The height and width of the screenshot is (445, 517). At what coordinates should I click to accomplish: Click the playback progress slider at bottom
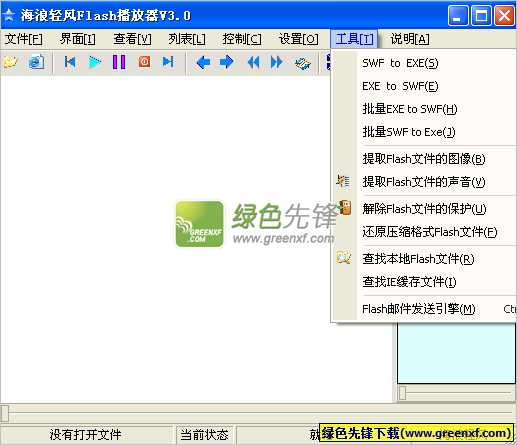258,413
